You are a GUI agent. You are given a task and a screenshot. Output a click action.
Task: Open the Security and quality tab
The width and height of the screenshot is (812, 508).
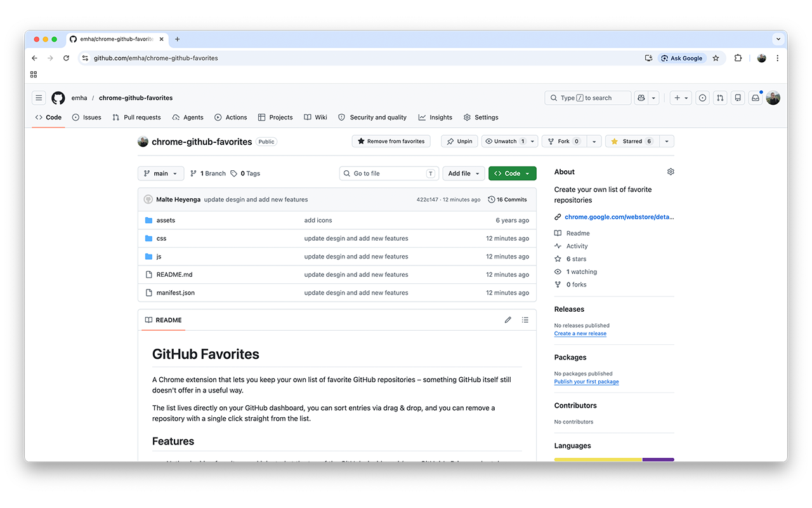coord(372,117)
